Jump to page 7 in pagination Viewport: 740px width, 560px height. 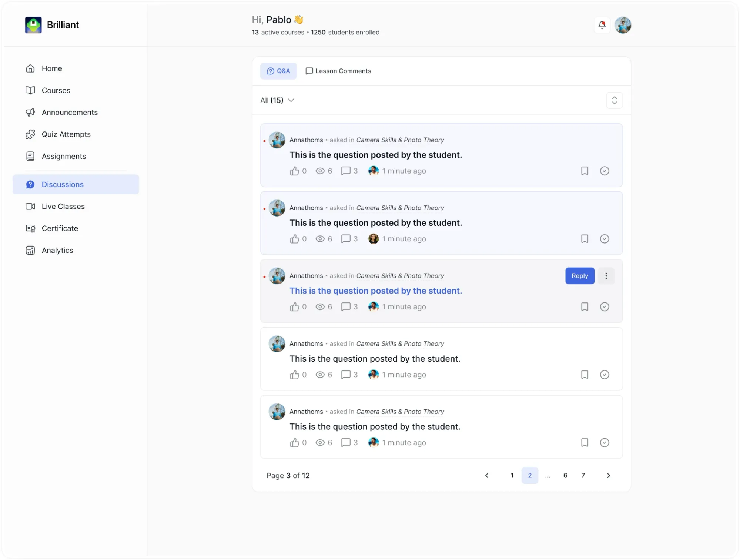583,475
